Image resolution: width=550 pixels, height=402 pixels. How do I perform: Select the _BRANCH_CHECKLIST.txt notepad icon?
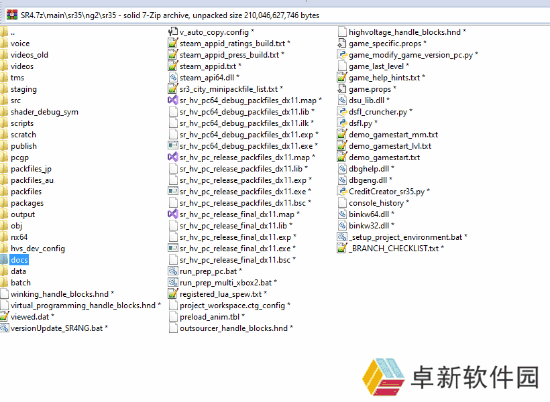tap(342, 248)
